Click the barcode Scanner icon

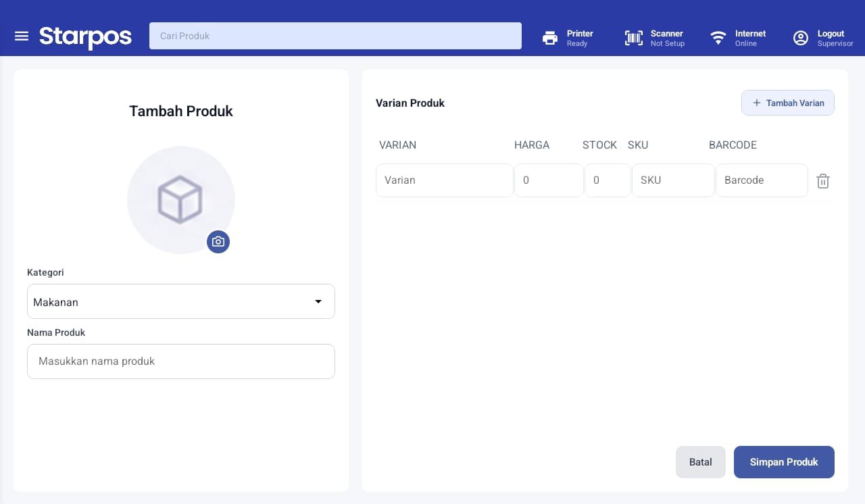click(634, 39)
